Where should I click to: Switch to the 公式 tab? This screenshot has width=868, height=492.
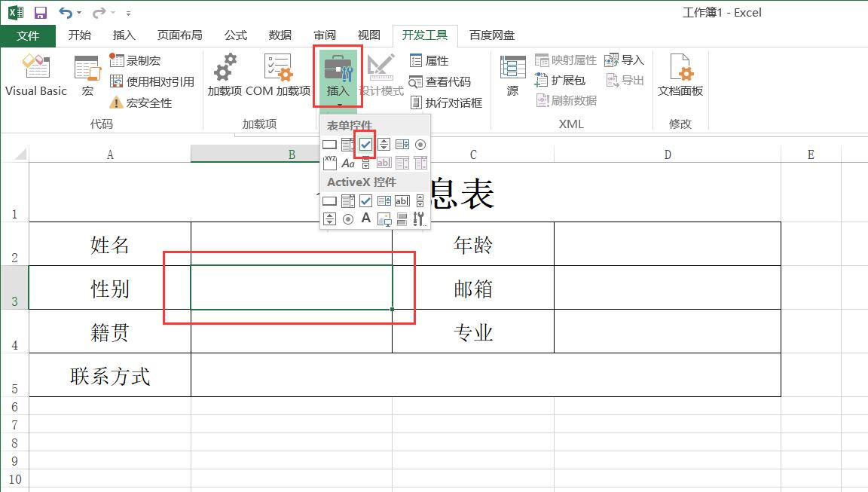235,35
